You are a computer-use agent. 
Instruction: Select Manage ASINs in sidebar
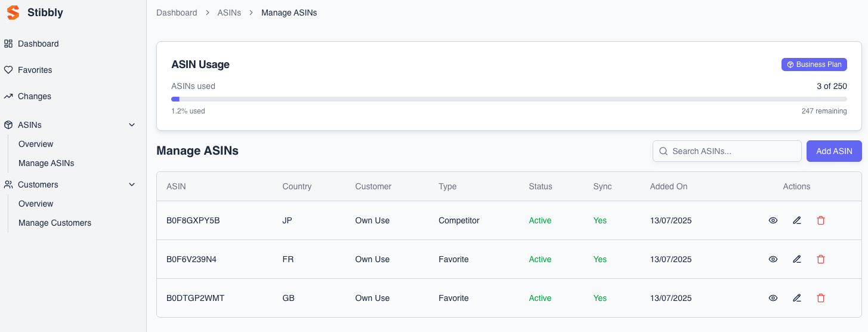tap(47, 163)
